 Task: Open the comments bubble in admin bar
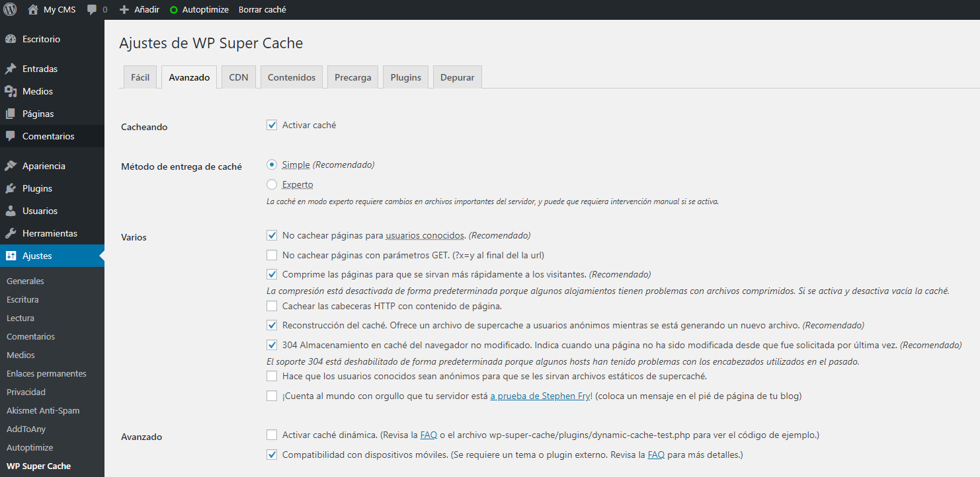pyautogui.click(x=92, y=10)
